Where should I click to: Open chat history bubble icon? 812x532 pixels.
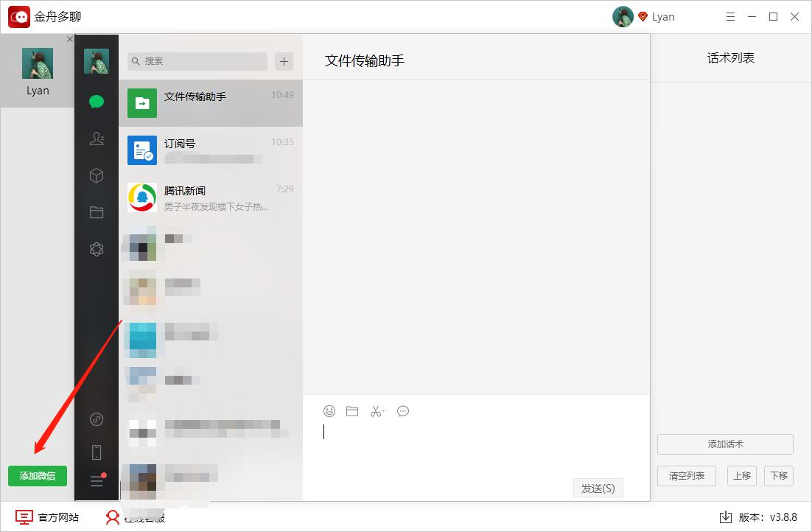pyautogui.click(x=403, y=411)
